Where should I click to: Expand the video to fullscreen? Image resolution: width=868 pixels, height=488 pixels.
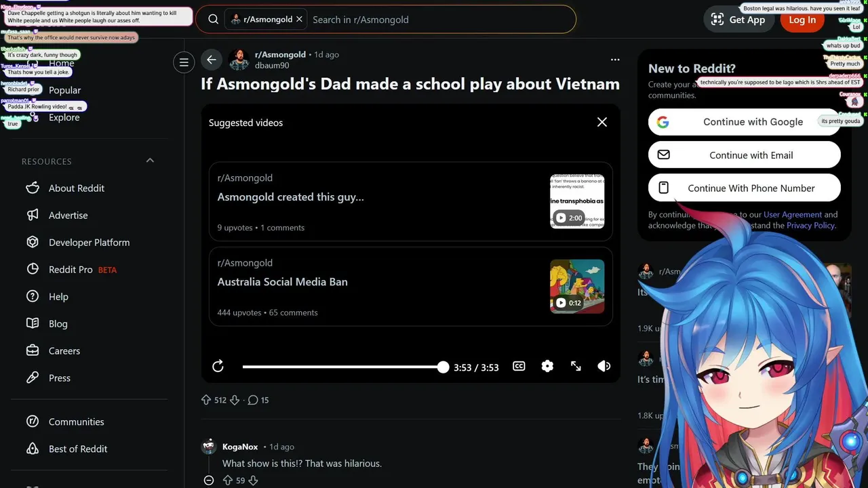[x=576, y=366]
